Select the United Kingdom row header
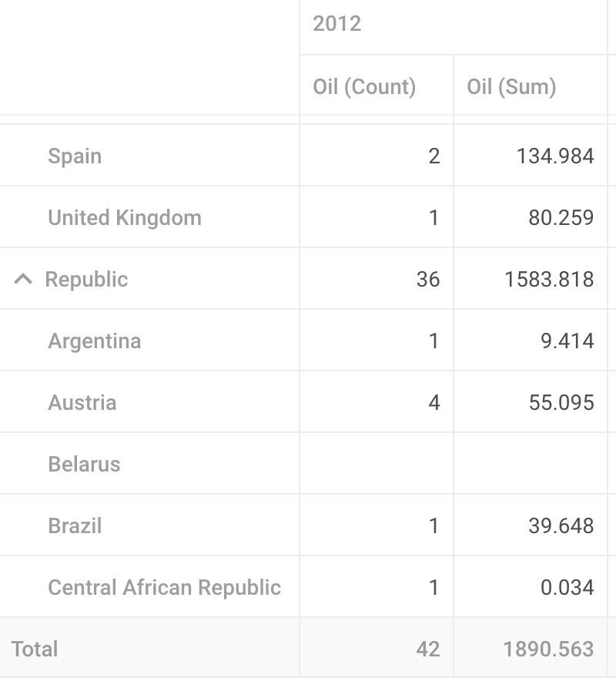The image size is (616, 678). pos(149,217)
